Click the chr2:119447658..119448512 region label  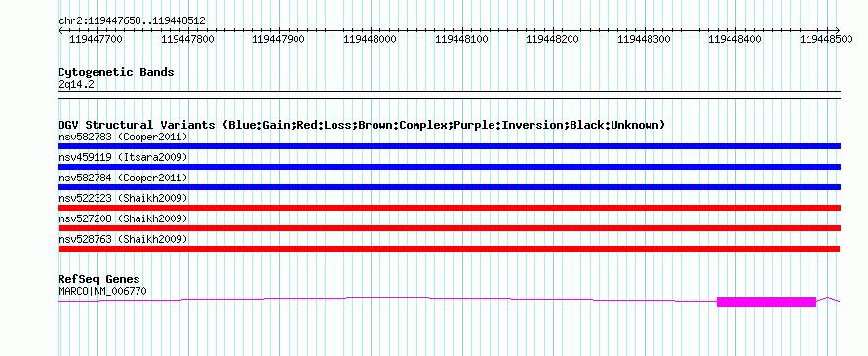[132, 21]
